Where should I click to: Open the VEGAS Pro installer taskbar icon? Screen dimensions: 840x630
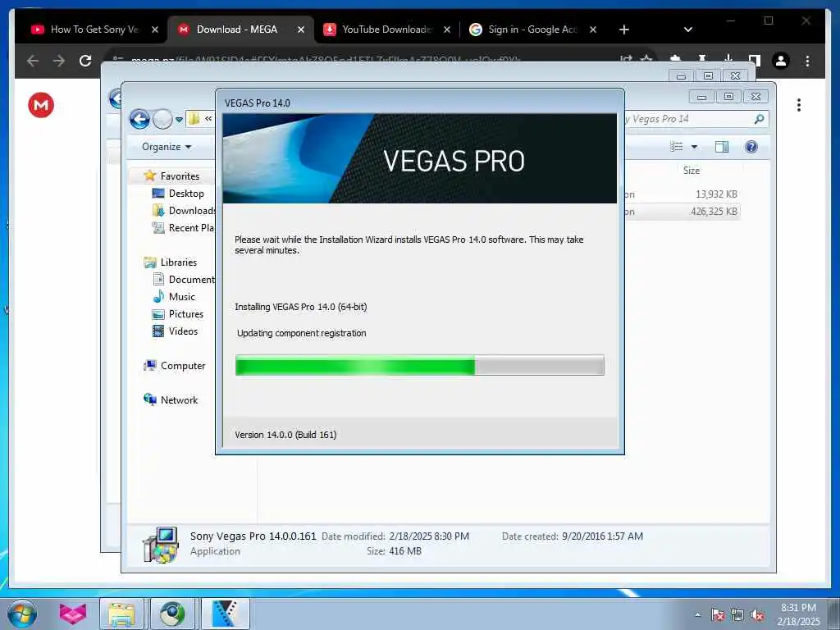(225, 614)
